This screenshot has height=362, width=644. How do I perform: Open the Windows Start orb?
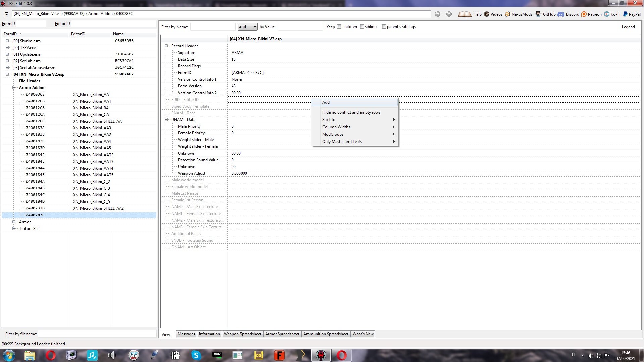(x=9, y=355)
